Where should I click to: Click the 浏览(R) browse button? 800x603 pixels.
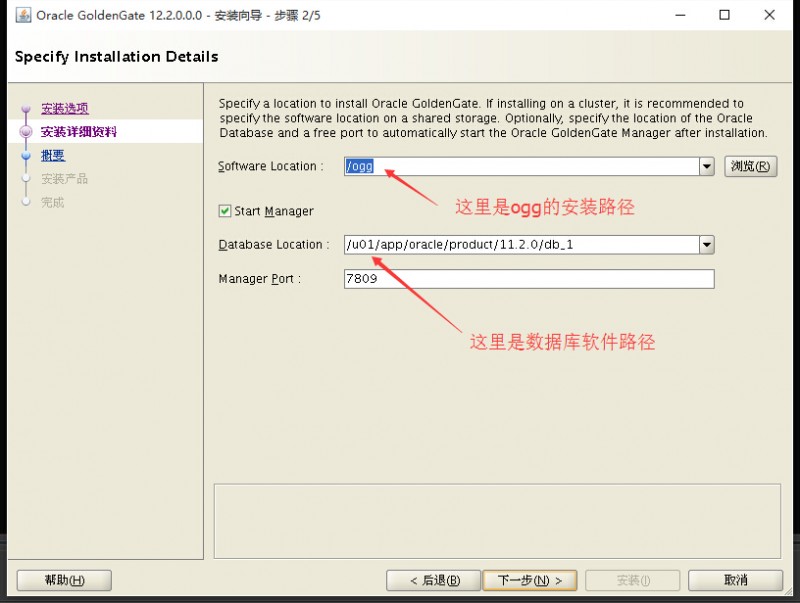pyautogui.click(x=750, y=166)
